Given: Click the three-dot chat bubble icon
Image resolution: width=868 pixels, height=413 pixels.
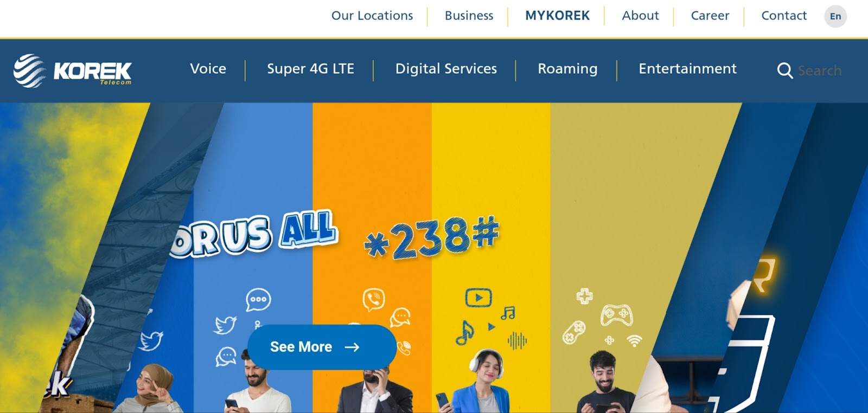Looking at the screenshot, I should pos(258,300).
